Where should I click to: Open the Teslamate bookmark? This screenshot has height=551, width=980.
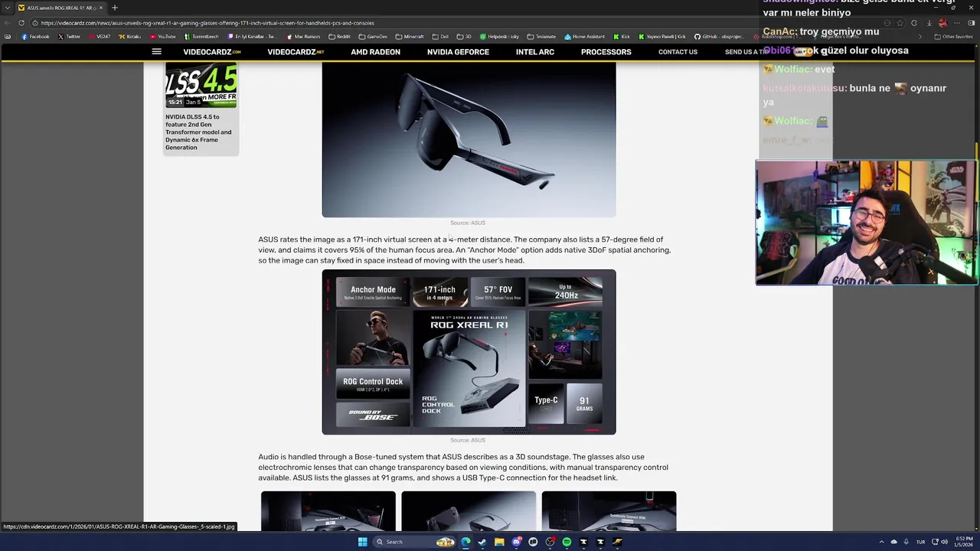click(x=541, y=37)
